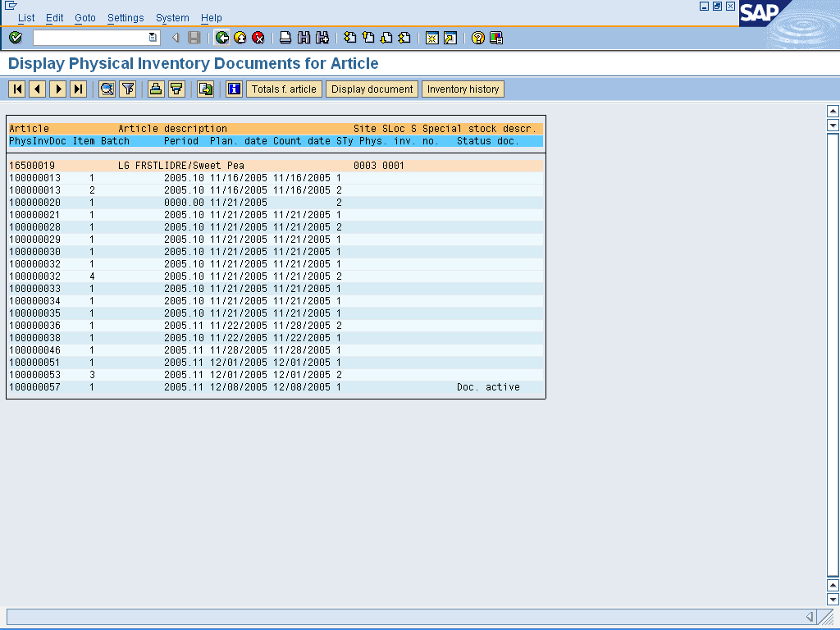Select inventory document 100000038
The height and width of the screenshot is (630, 840).
click(x=34, y=338)
